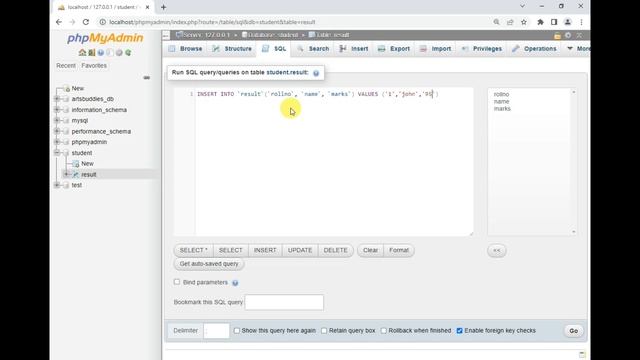Open the blue documentation help icon

tap(101, 53)
